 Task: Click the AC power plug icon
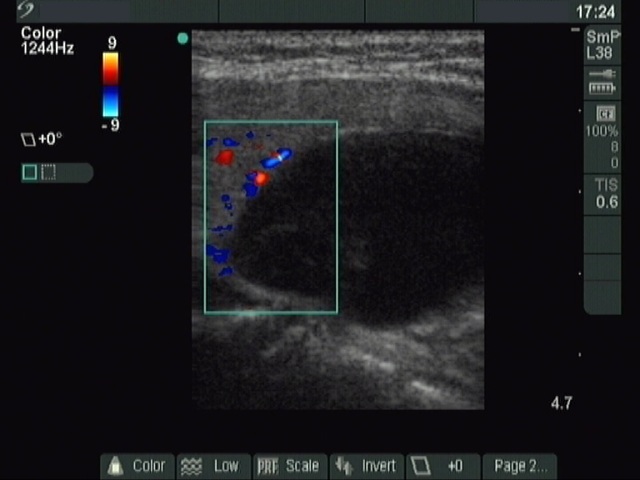pyautogui.click(x=602, y=75)
